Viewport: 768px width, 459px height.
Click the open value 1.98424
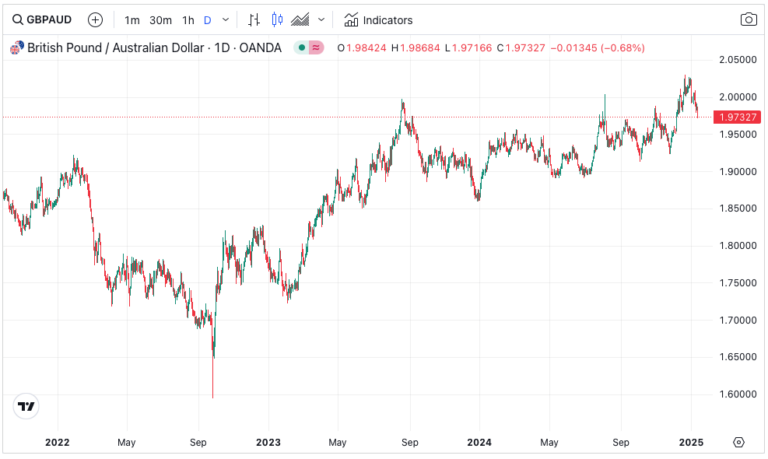(366, 48)
